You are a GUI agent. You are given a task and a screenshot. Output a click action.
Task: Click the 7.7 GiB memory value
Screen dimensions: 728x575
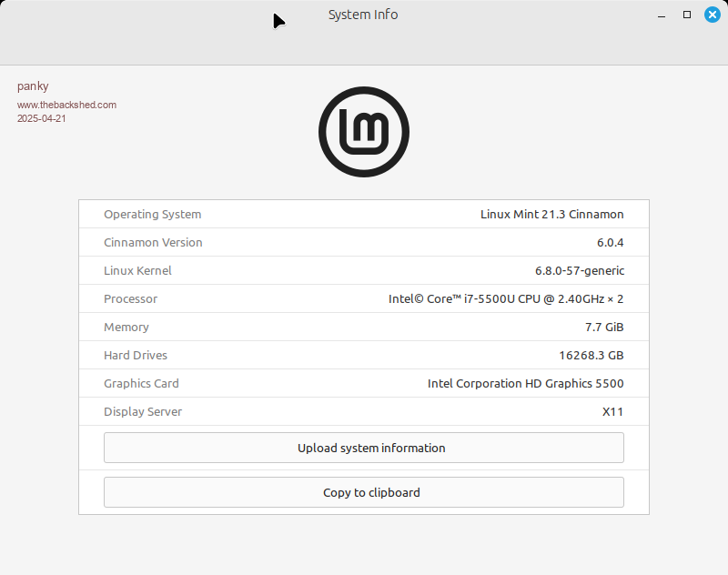click(605, 328)
